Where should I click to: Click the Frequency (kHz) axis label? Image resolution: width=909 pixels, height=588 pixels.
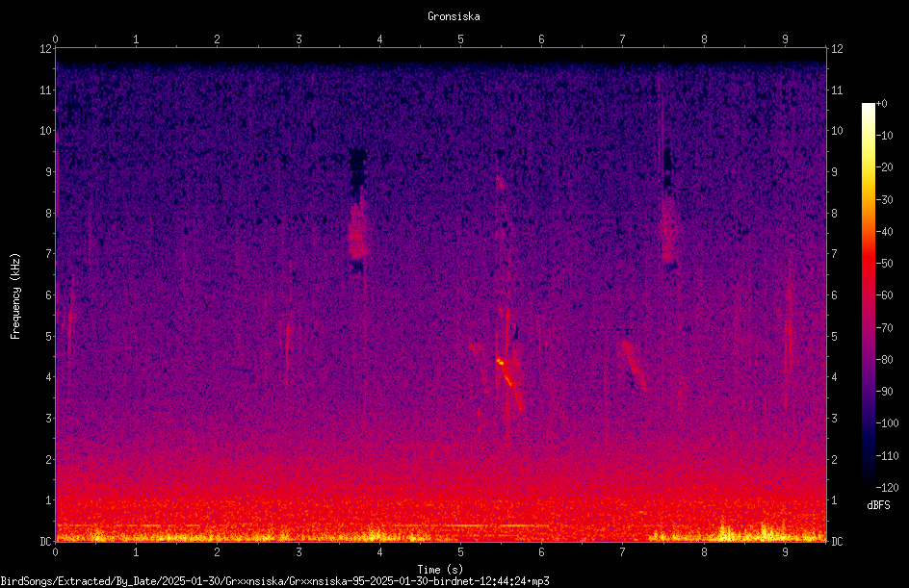pyautogui.click(x=15, y=295)
